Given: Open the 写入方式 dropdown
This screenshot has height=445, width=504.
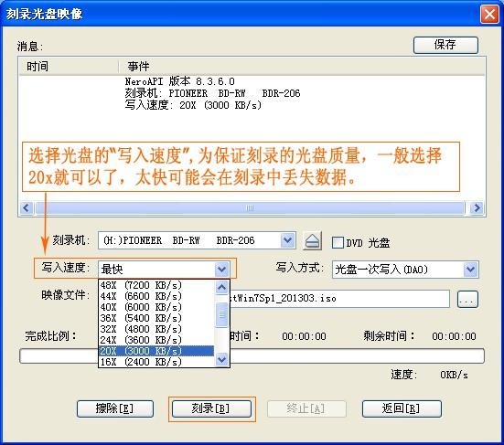Looking at the screenshot, I should pos(470,269).
